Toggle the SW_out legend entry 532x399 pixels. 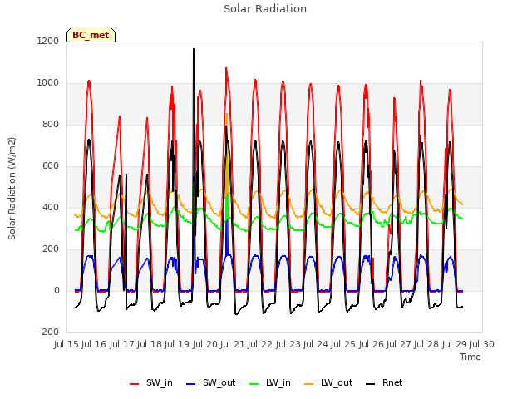(210, 383)
